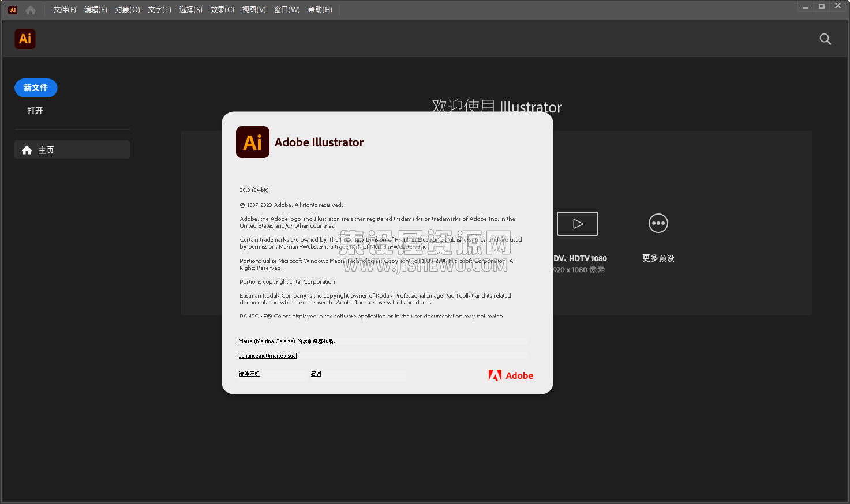Click the Open (打开) button
This screenshot has width=850, height=504.
point(35,111)
